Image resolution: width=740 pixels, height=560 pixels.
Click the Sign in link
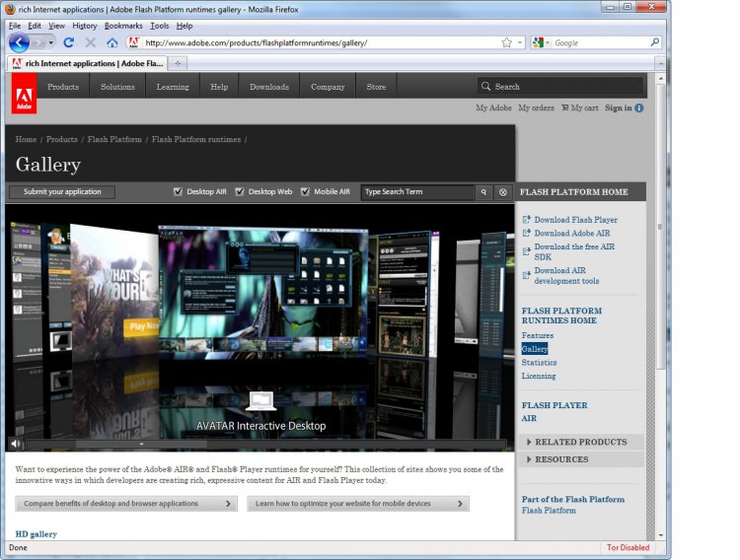coord(619,107)
